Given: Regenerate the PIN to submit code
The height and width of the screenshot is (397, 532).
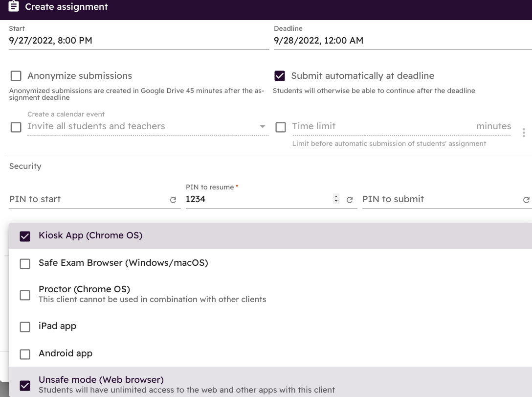Looking at the screenshot, I should (526, 200).
